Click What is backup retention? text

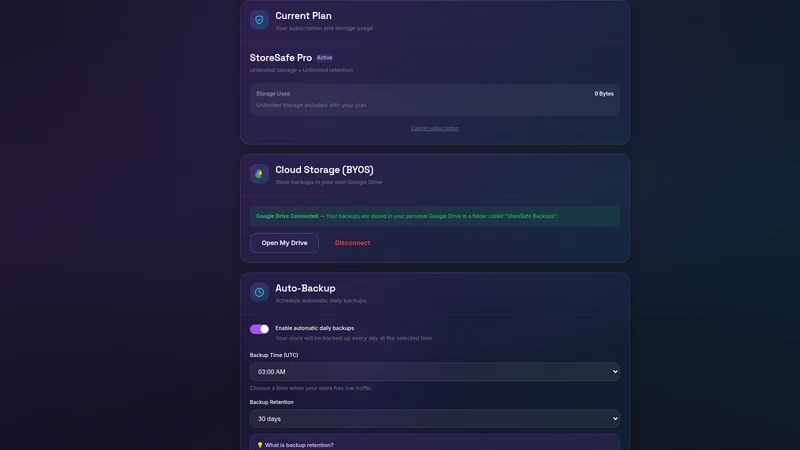pyautogui.click(x=299, y=445)
